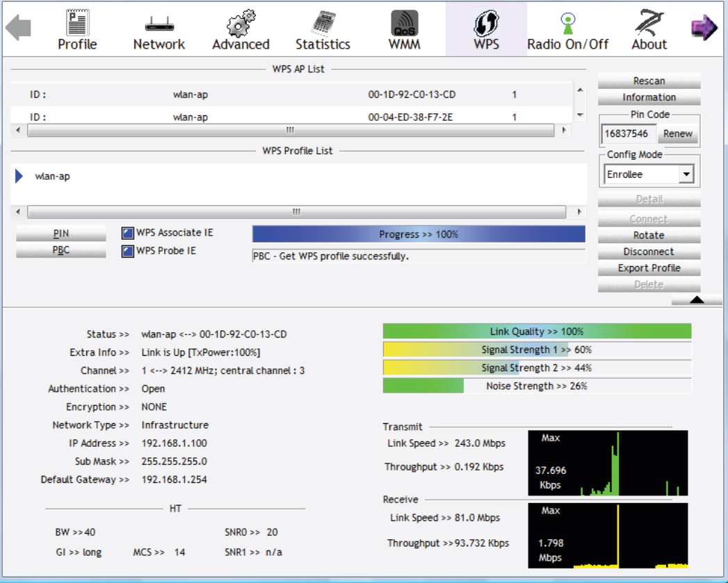Screen dimensions: 728x583
Task: Open the Config Mode Enrollee dropdown
Action: [x=686, y=174]
